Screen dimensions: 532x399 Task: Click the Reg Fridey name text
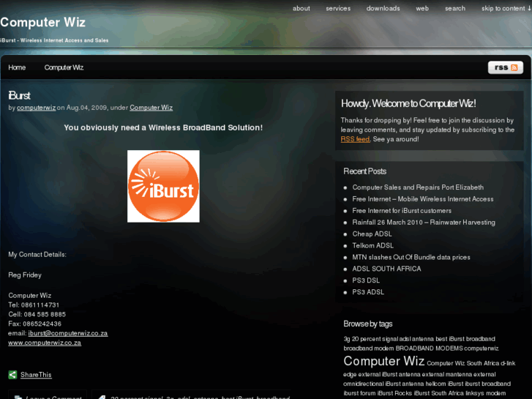(x=25, y=275)
